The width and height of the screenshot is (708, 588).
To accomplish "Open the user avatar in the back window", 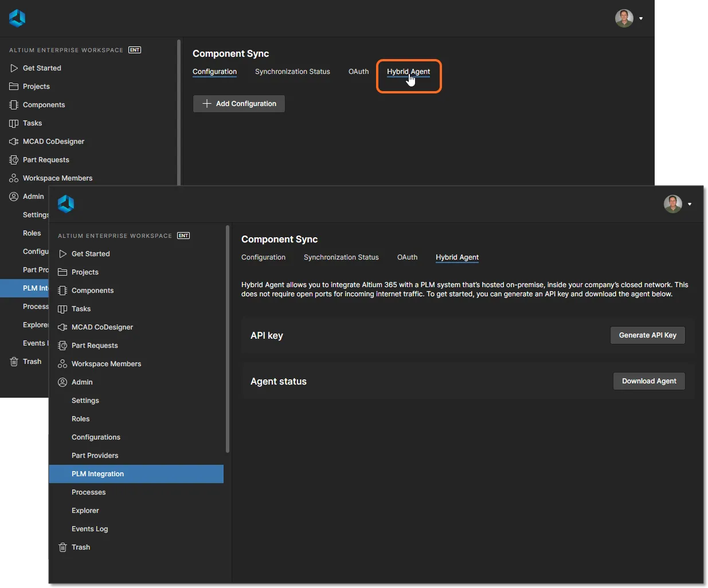I will click(624, 18).
